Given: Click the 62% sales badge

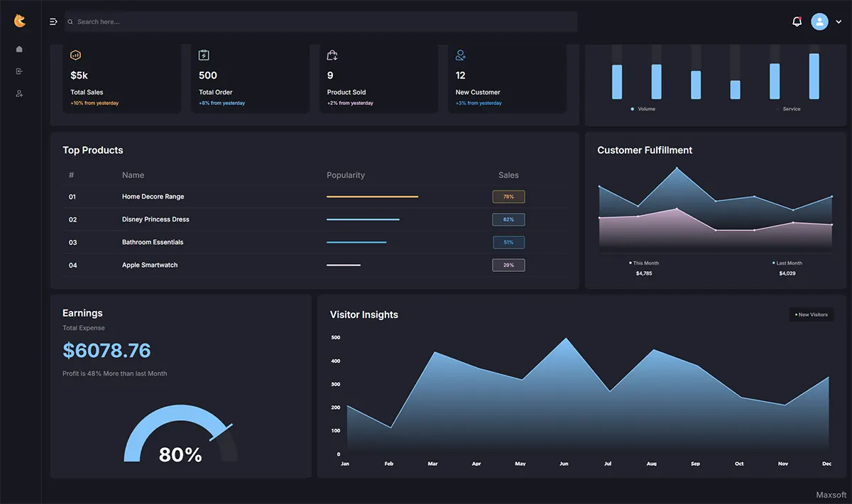Looking at the screenshot, I should [508, 219].
